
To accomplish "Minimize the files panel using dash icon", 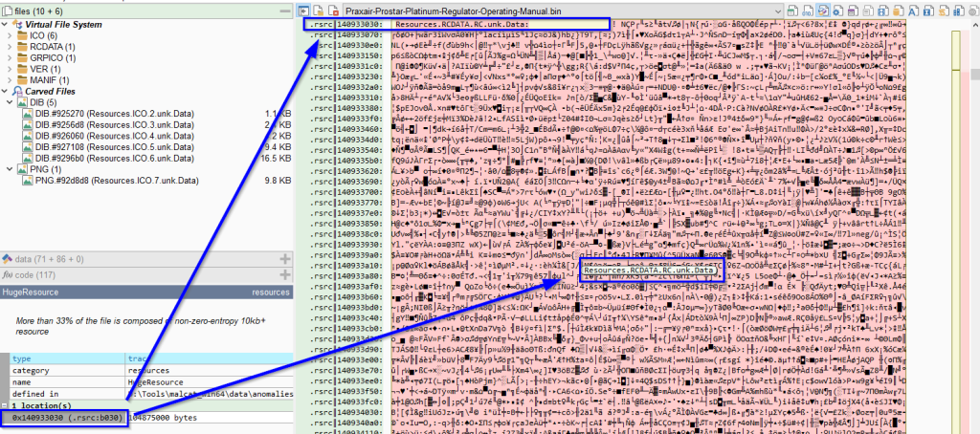I will pos(284,9).
